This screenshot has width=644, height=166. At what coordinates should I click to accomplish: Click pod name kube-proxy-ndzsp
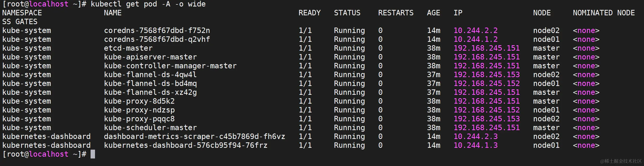139,110
